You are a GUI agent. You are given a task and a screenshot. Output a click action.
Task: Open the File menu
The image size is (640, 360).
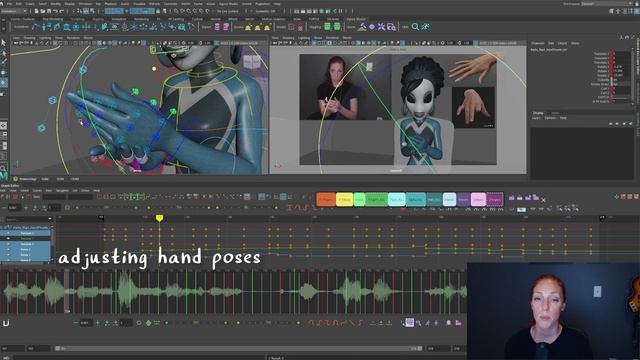[9, 4]
